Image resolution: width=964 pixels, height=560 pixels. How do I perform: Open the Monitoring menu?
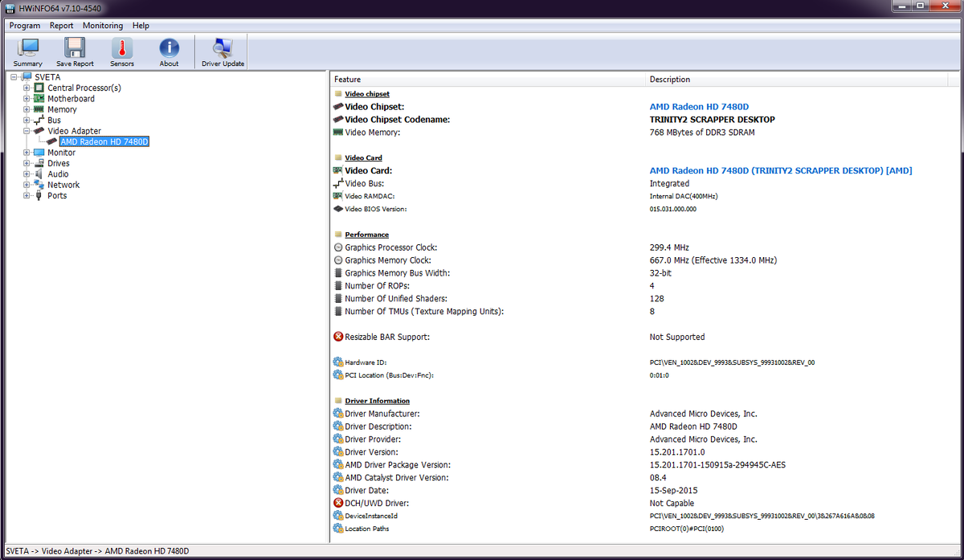[103, 26]
